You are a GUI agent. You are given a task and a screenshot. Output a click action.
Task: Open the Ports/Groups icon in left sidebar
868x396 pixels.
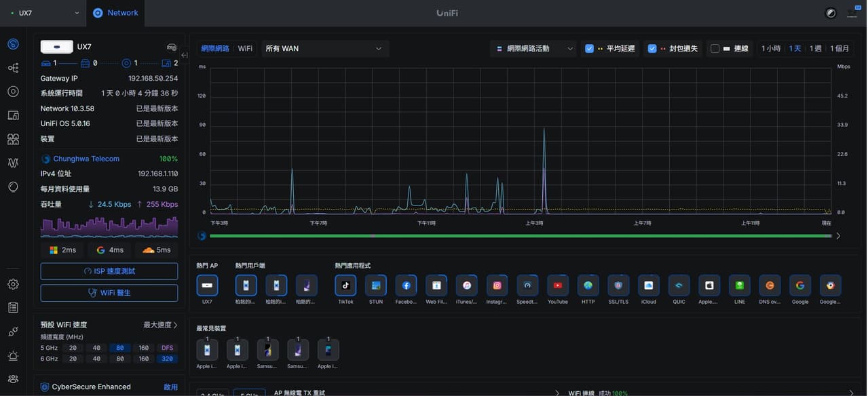pos(13,139)
